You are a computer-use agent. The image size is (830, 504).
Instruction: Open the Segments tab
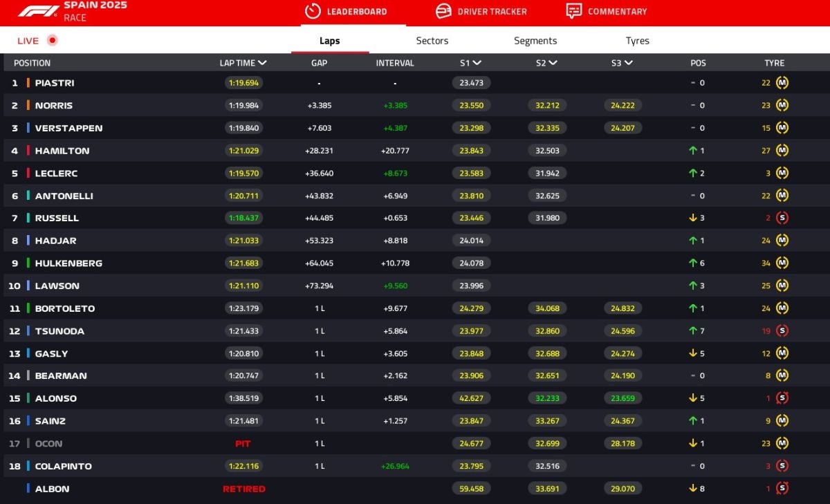click(x=535, y=41)
